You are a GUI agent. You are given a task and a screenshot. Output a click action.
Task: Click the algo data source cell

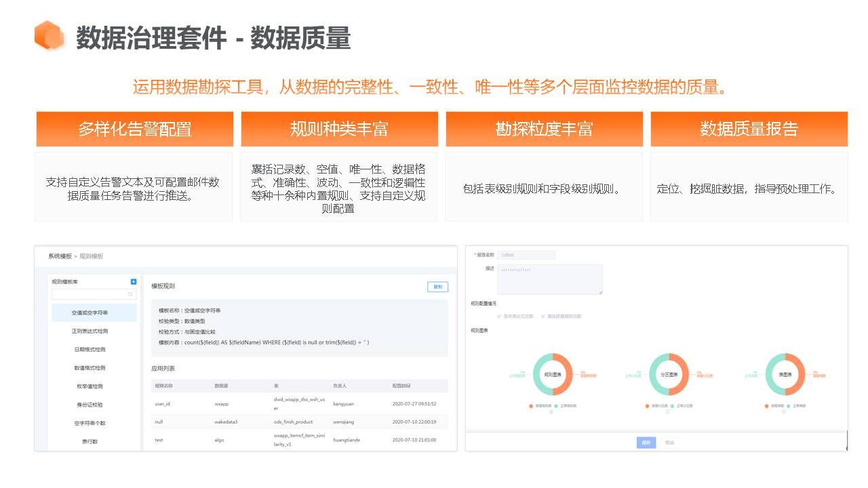(x=220, y=440)
